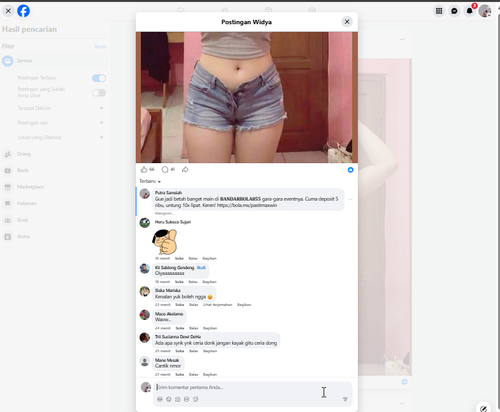Screen dimensions: 500x412
Task: Select the Orang search filter
Action: 55,154
